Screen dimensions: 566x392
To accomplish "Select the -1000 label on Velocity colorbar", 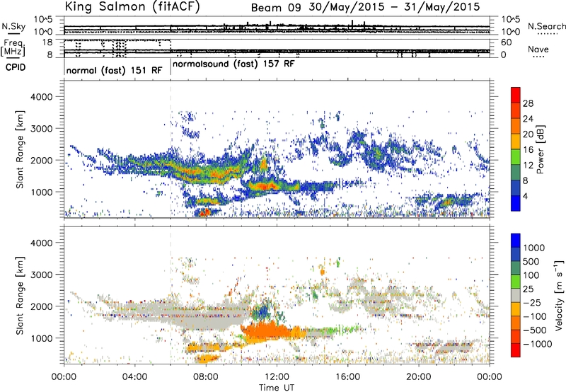I will [538, 344].
